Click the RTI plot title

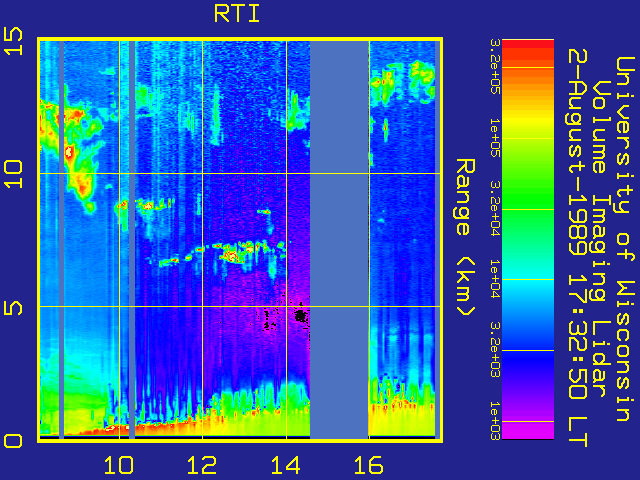[x=237, y=14]
